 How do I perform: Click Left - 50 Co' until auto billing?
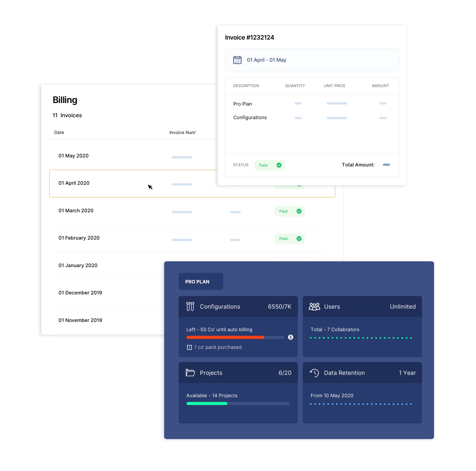click(x=219, y=329)
